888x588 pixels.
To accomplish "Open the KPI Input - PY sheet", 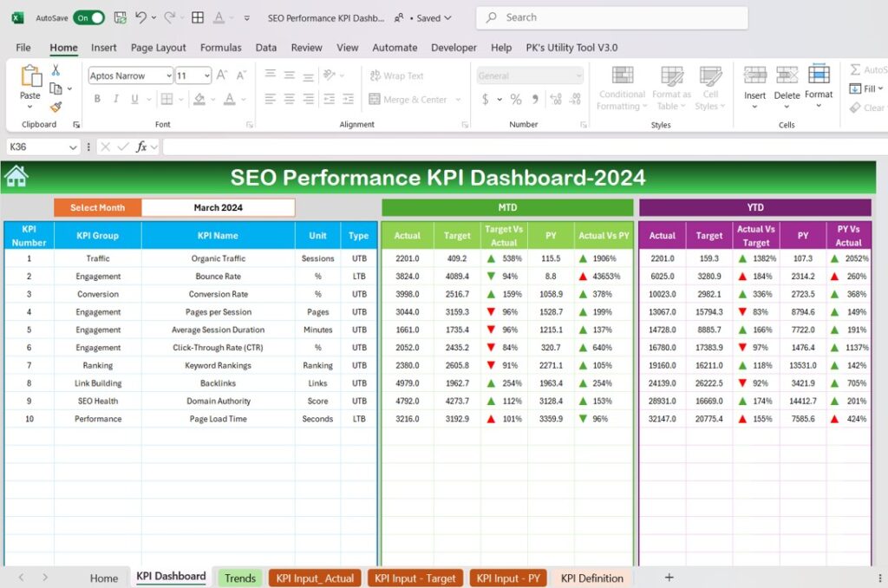I will [508, 578].
